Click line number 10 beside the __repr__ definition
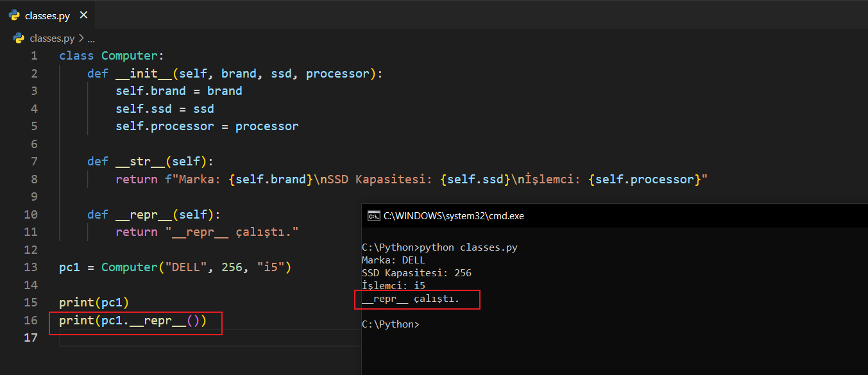The image size is (868, 375). [31, 214]
